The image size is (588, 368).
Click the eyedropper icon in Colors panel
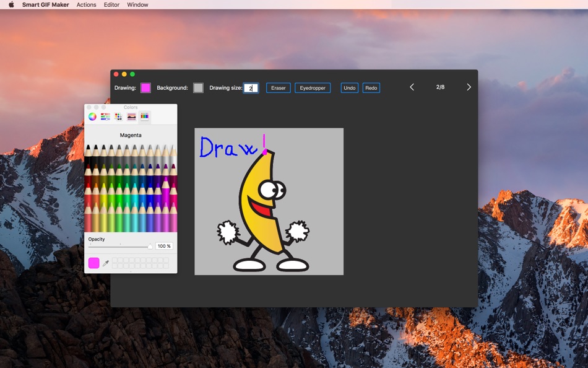(x=106, y=263)
